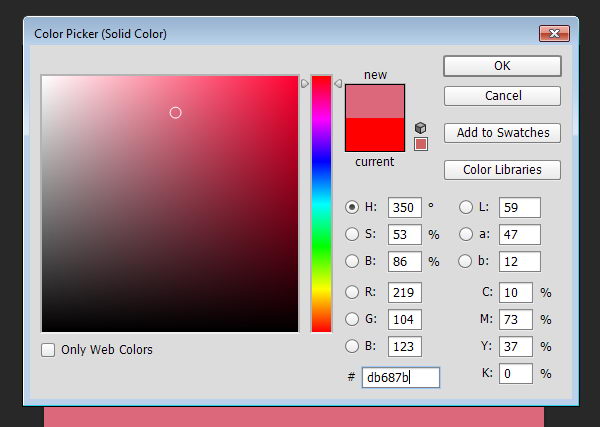Viewport: 600px width, 427px height.
Task: Select the G green radio button
Action: 352,320
